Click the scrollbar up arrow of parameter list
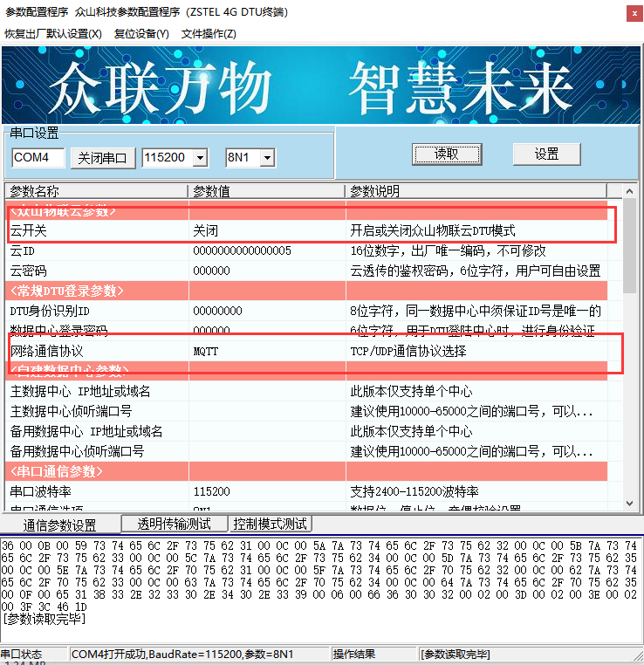The width and height of the screenshot is (644, 665). (x=629, y=191)
